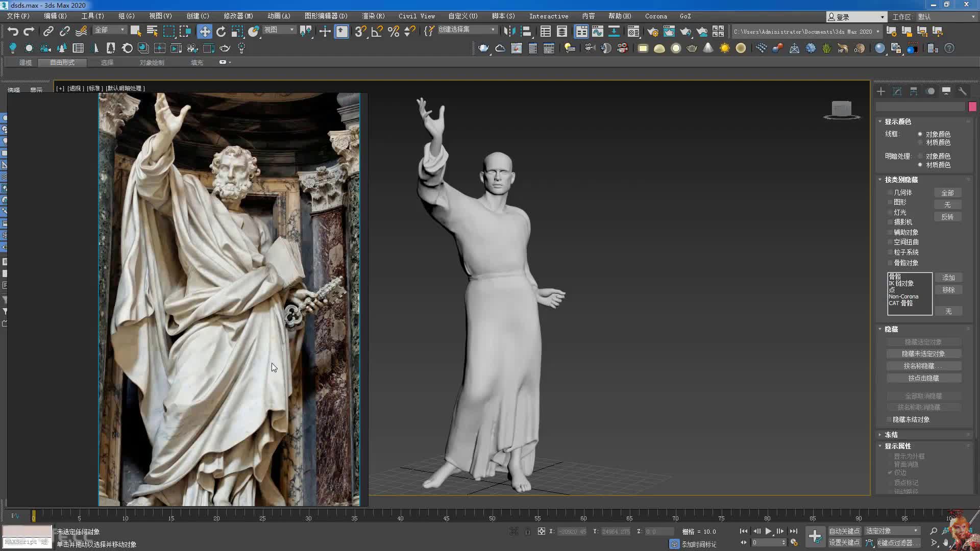Check the 骨骼对象 hide category box
Viewport: 980px width, 551px height.
pos(890,263)
